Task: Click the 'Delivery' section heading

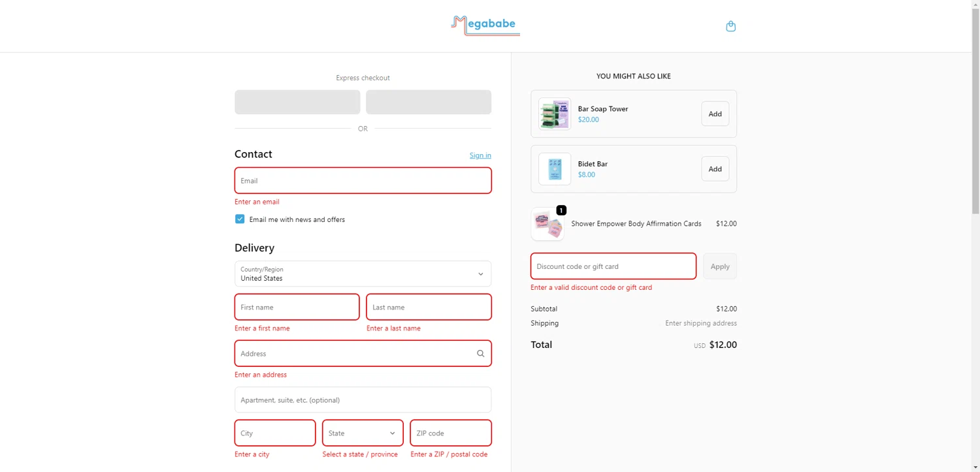Action: [254, 248]
